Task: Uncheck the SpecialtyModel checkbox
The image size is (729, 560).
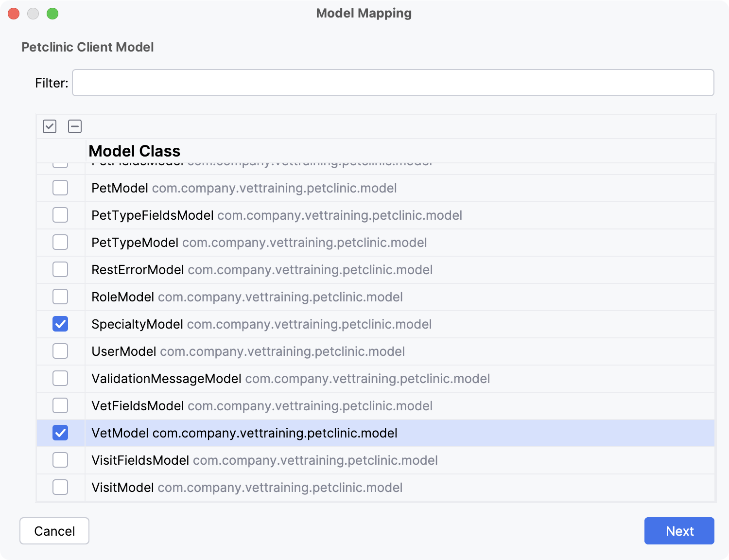Action: tap(60, 324)
